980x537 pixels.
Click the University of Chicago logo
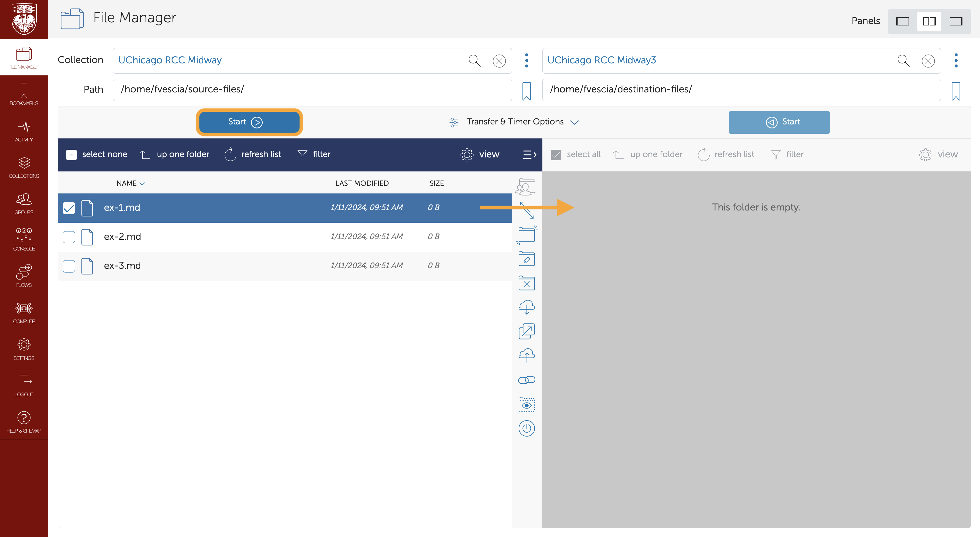coord(24,19)
